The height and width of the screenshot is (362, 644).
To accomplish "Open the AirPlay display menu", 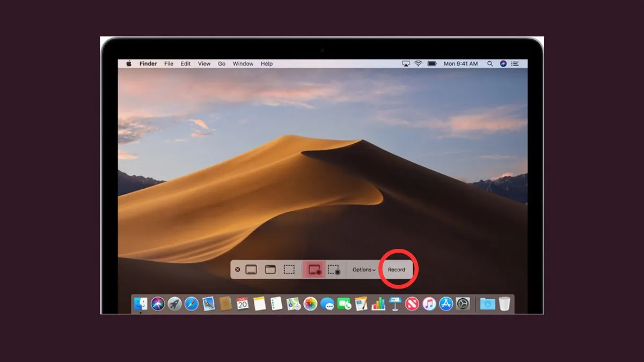I will 406,63.
